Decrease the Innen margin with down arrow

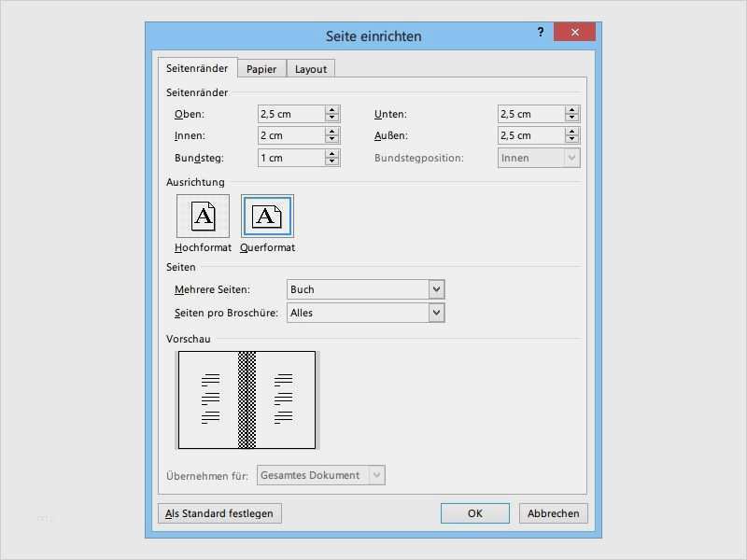[332, 140]
